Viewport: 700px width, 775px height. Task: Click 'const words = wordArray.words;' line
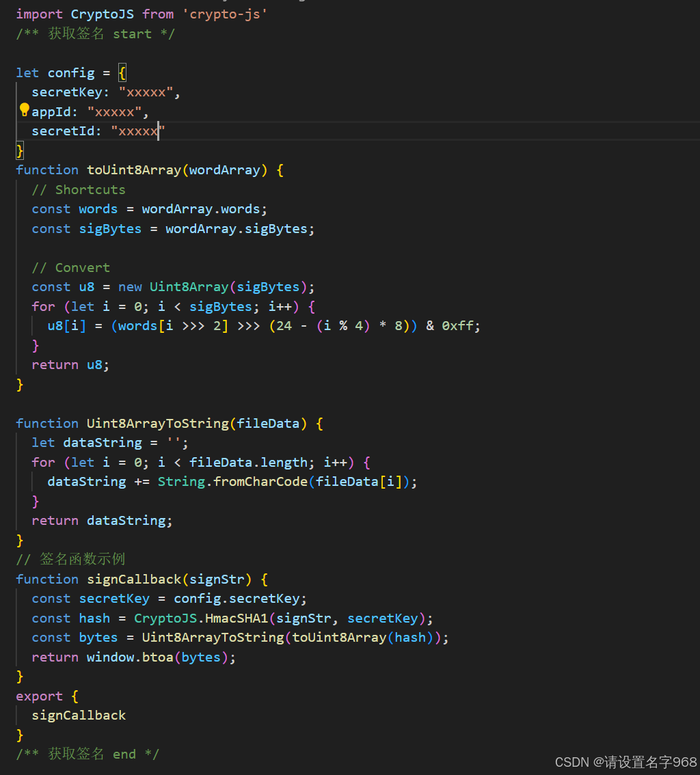[149, 210]
